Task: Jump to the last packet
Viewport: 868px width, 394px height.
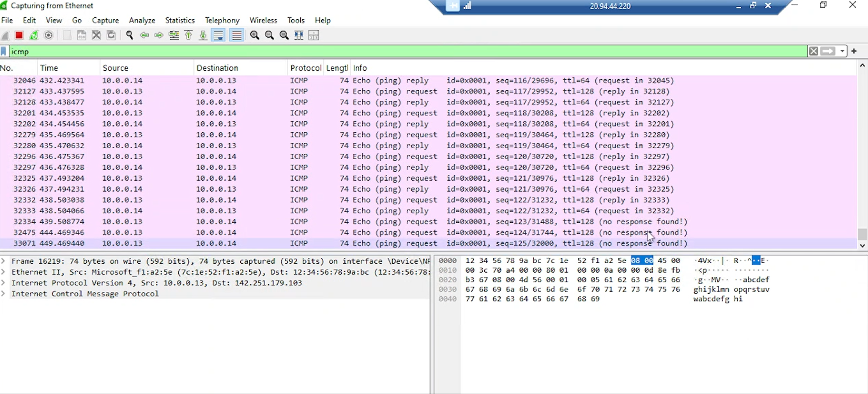Action: click(203, 36)
